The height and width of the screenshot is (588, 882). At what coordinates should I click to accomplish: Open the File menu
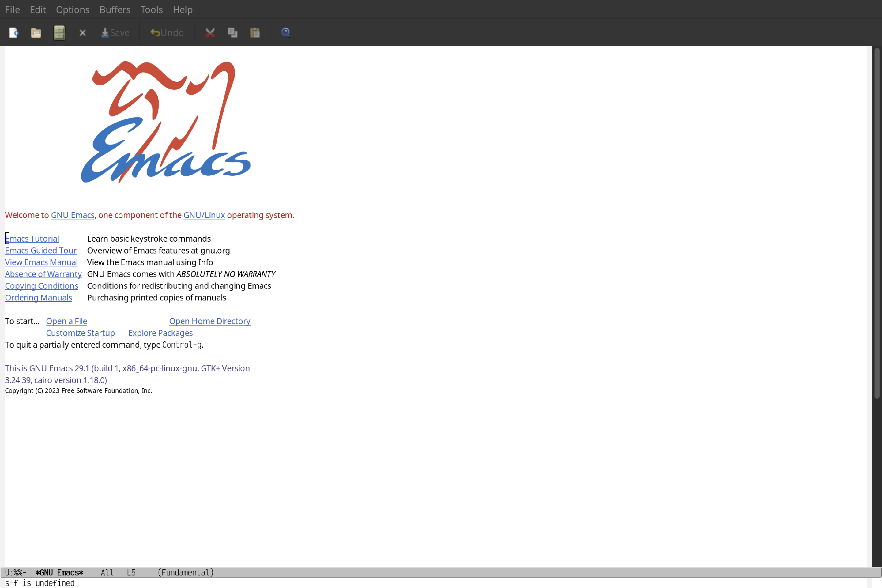tap(12, 9)
